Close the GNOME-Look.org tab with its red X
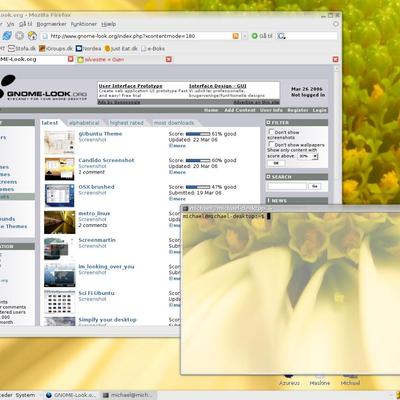Image resolution: width=400 pixels, height=400 pixels. point(71,59)
